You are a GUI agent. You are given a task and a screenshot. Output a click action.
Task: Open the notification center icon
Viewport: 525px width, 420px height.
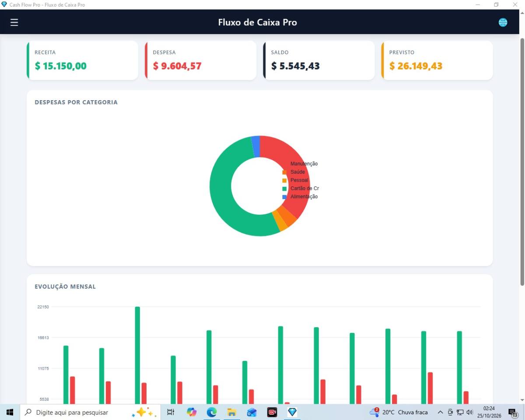click(513, 412)
